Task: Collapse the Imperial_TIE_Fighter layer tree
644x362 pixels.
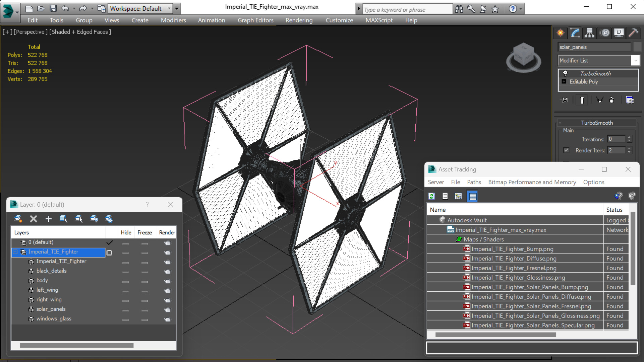Action: tap(15, 252)
